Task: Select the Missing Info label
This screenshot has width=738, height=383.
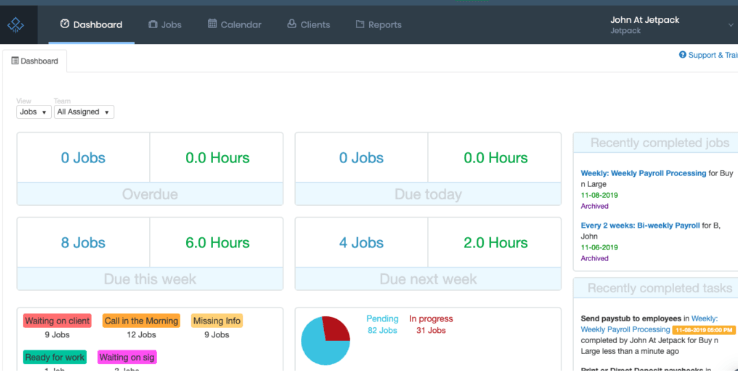Action: pyautogui.click(x=217, y=321)
